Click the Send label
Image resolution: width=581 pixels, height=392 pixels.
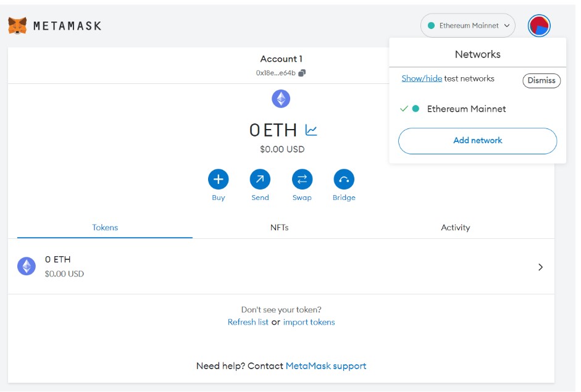[260, 198]
